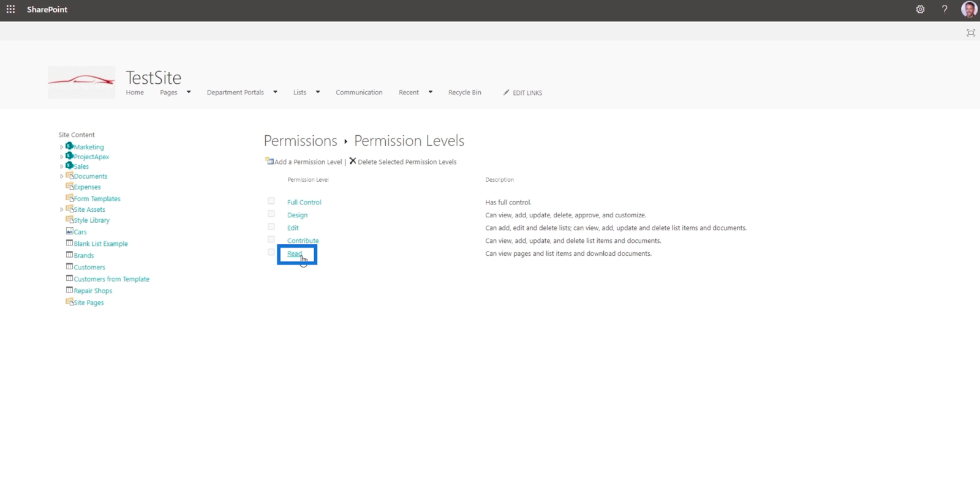Open the Read permission level link
This screenshot has height=489, width=980.
[x=295, y=253]
